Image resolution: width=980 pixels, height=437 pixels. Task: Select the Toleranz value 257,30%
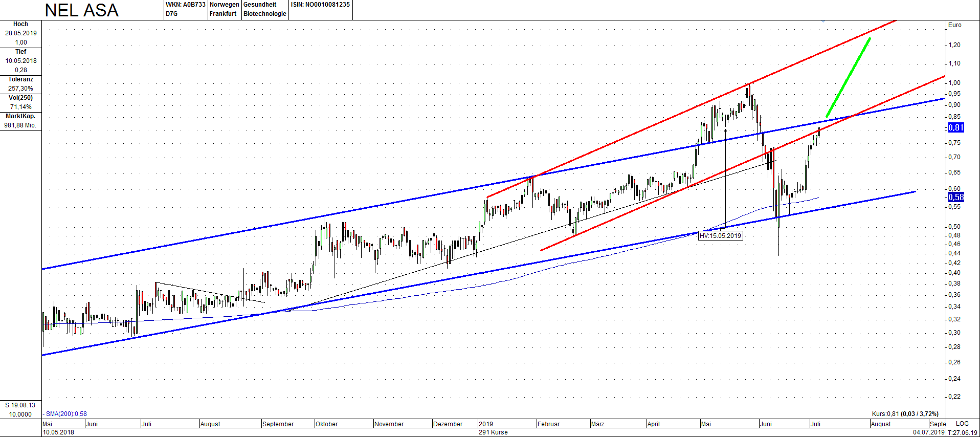[20, 89]
